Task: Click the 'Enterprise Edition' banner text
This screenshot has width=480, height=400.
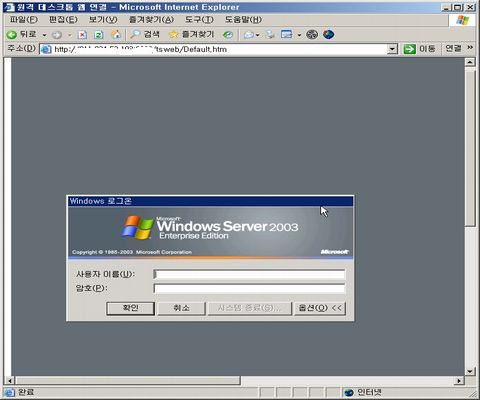Action: pos(194,236)
